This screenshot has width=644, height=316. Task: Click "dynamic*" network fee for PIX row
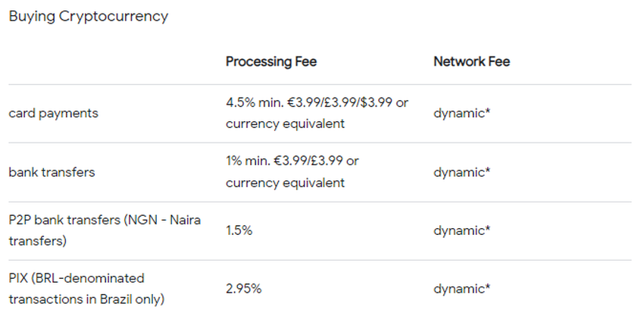click(x=461, y=289)
